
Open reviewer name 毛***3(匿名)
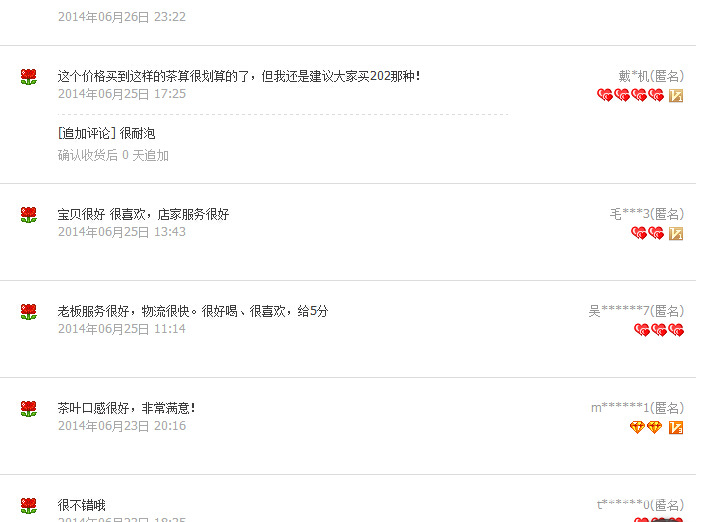(647, 214)
